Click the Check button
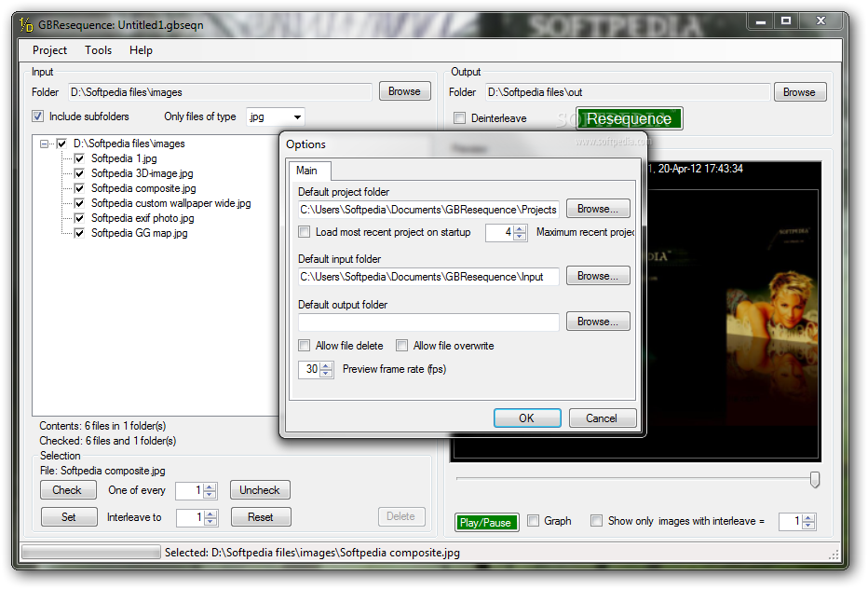The height and width of the screenshot is (589, 868). [x=68, y=490]
